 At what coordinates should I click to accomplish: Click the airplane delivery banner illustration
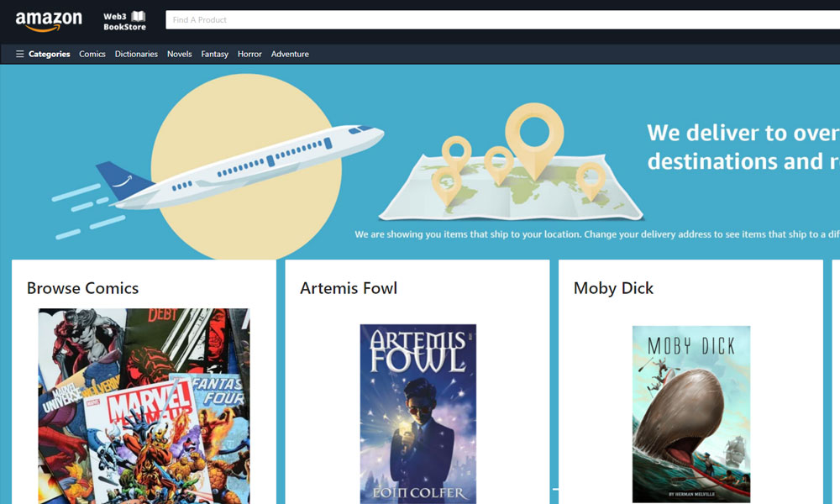tap(218, 167)
